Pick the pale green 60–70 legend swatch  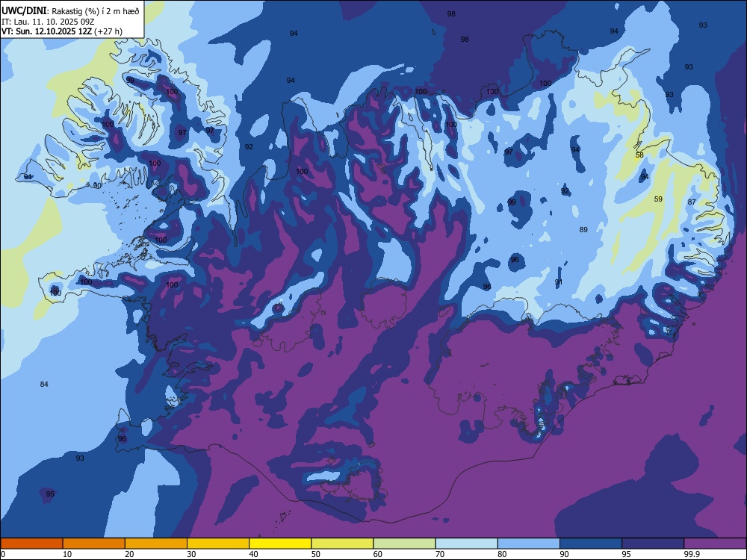pyautogui.click(x=404, y=544)
